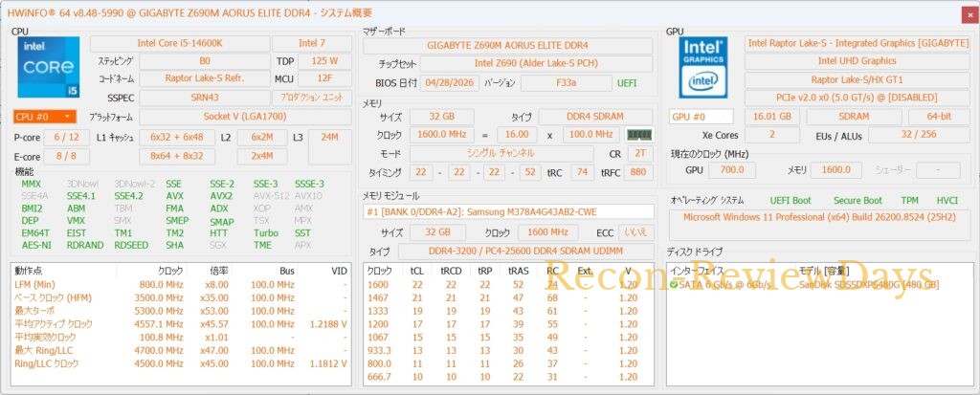Image resolution: width=980 pixels, height=395 pixels.
Task: Click the AVX2 feature flag
Action: pos(221,196)
